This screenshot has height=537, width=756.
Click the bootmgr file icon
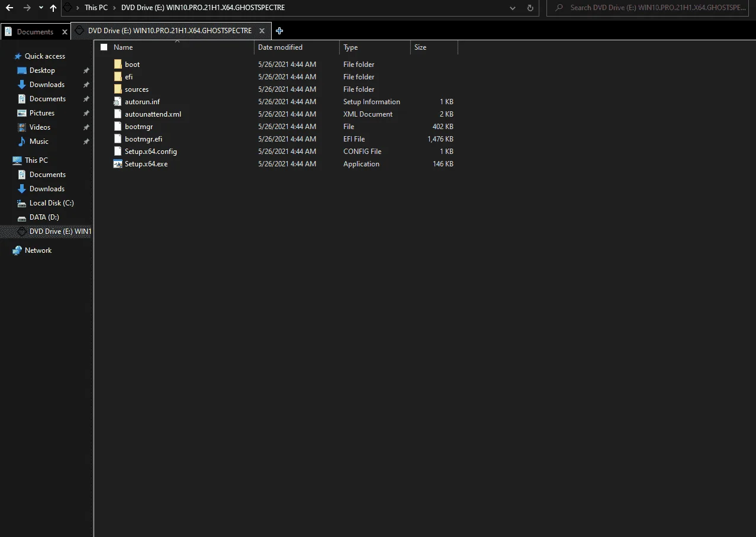click(x=117, y=126)
